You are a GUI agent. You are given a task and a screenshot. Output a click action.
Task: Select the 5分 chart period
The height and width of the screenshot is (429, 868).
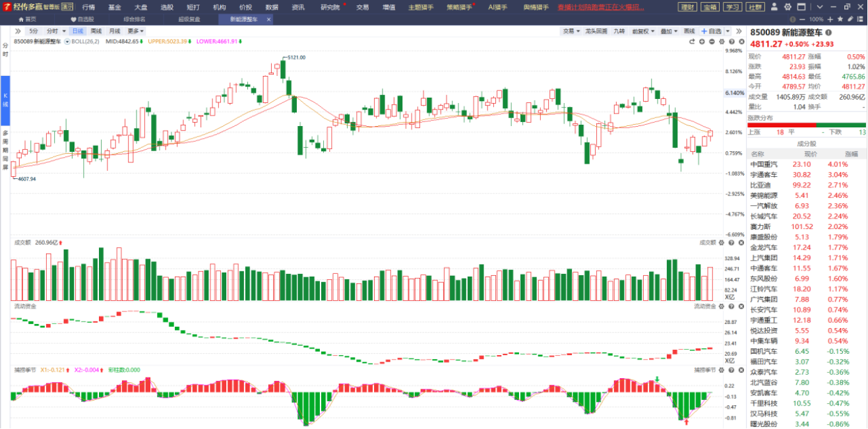click(x=34, y=31)
